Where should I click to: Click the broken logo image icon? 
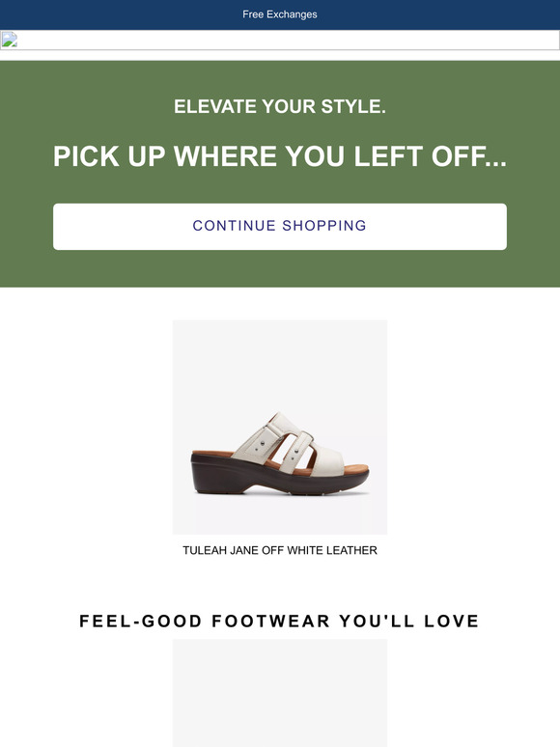click(x=9, y=40)
